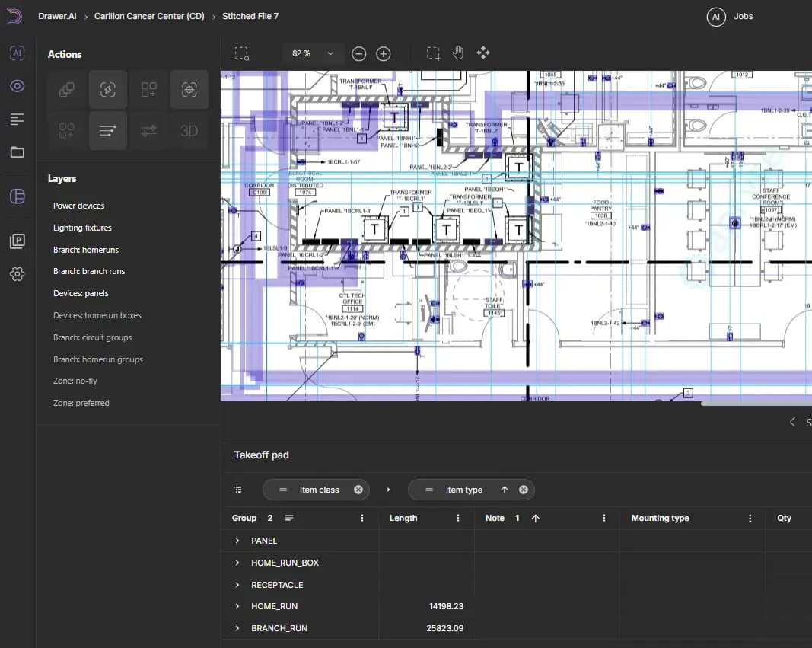812x648 pixels.
Task: Open the Length column options menu
Action: (458, 518)
